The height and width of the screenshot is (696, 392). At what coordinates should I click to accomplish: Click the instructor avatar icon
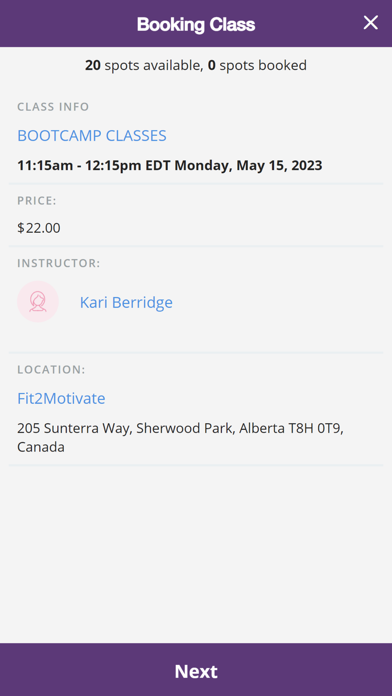(x=38, y=302)
